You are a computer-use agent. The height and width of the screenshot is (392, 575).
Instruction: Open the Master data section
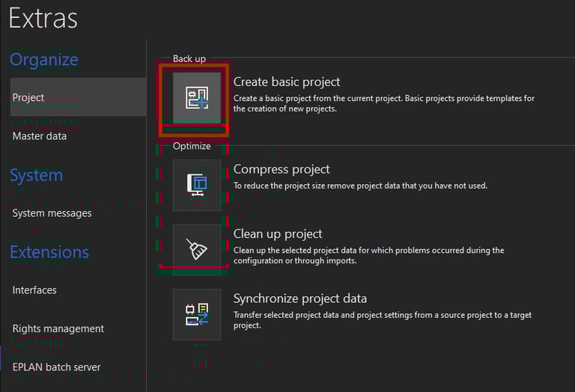(x=40, y=136)
